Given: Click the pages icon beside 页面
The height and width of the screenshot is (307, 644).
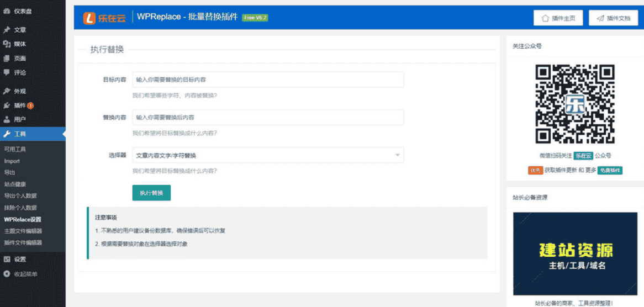Looking at the screenshot, I should (7, 59).
